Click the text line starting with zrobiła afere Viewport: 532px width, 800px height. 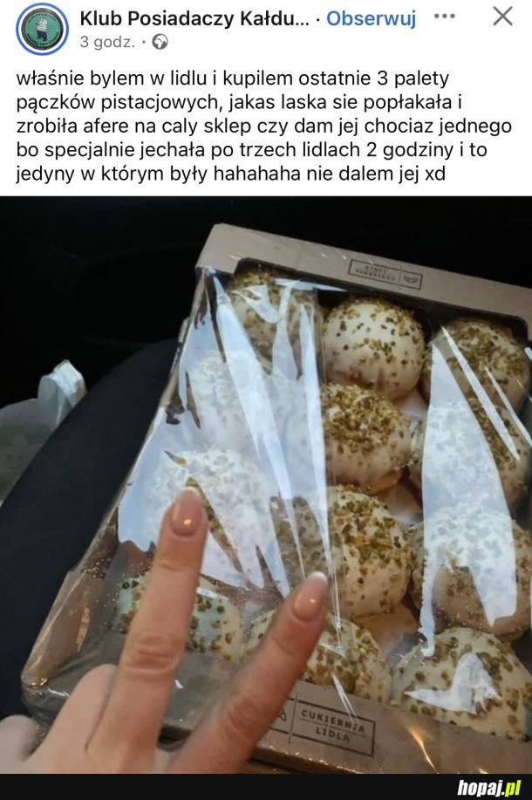point(263,126)
